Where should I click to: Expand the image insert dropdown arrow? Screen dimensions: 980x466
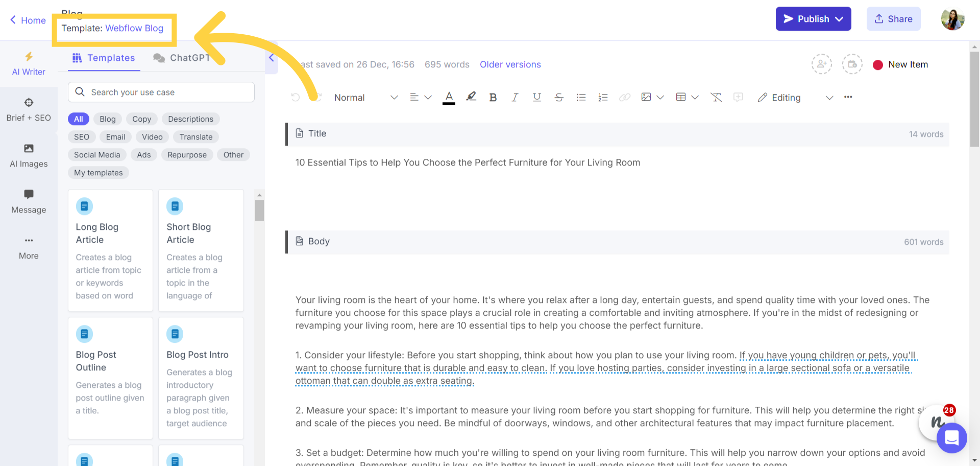click(x=660, y=97)
